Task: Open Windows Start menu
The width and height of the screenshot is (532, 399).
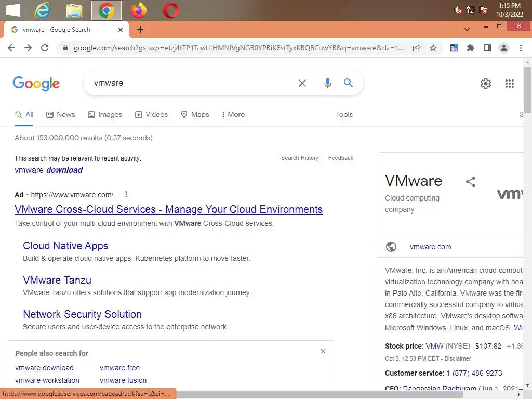Action: pyautogui.click(x=13, y=10)
